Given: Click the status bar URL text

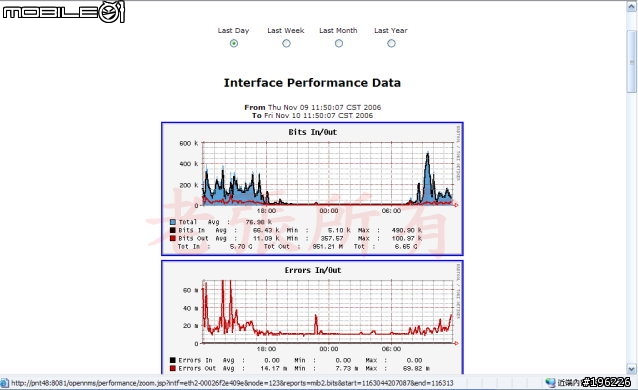Looking at the screenshot, I should tap(232, 383).
